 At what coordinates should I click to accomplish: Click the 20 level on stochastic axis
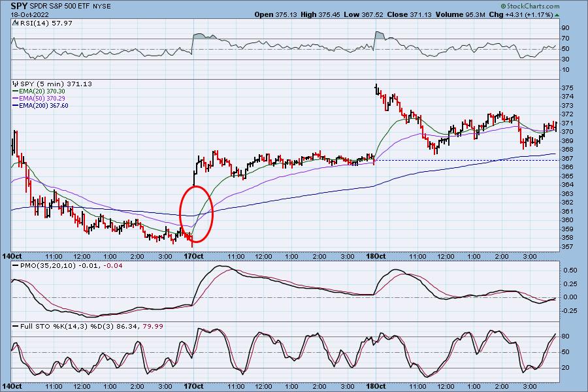pos(565,368)
